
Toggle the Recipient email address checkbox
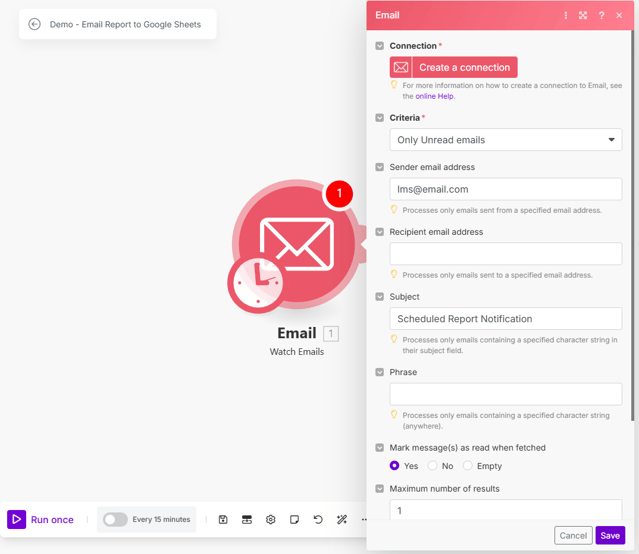(x=379, y=232)
